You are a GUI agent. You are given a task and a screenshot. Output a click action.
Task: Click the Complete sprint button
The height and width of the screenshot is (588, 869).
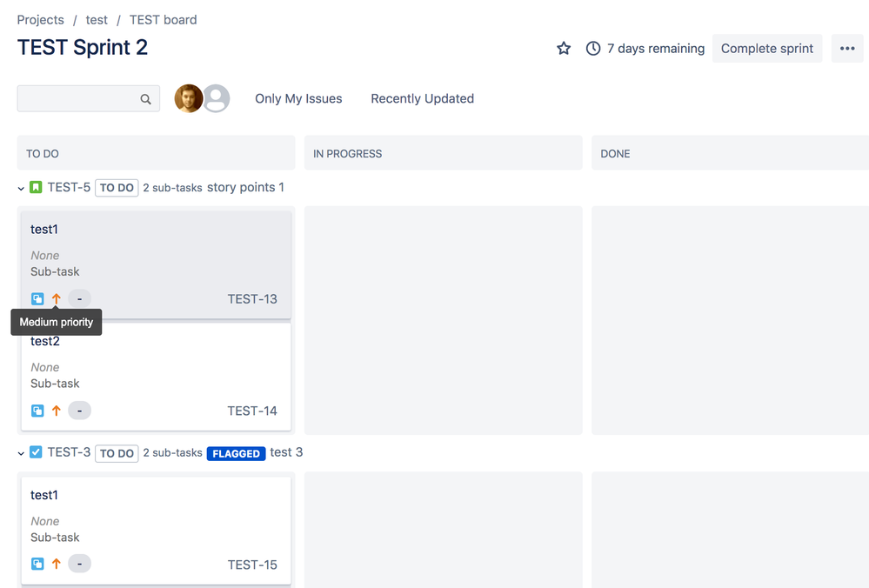[x=767, y=49]
